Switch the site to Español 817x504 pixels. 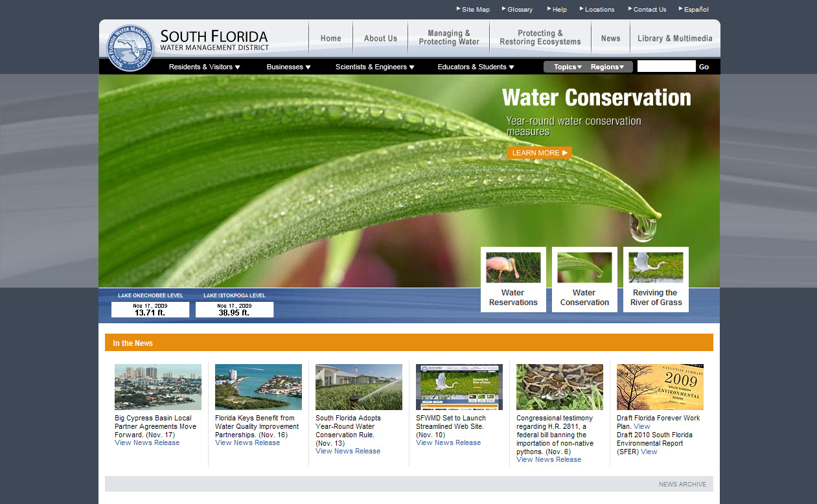(x=696, y=10)
